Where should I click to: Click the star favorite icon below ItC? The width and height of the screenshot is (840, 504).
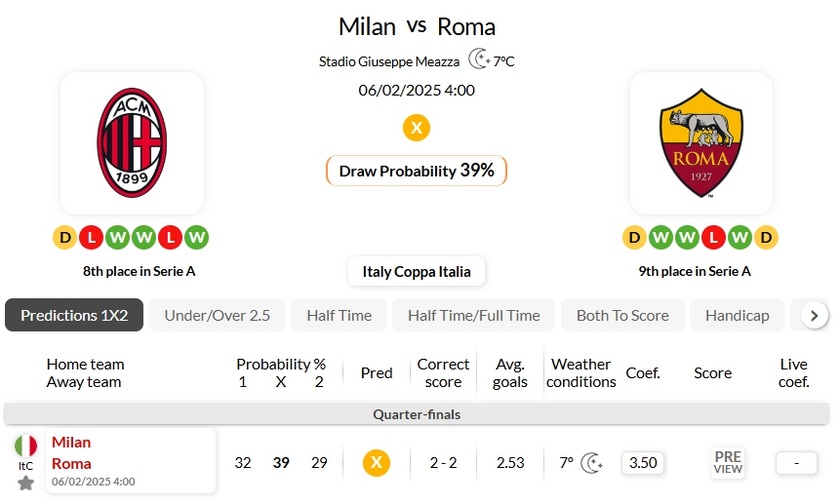click(26, 483)
